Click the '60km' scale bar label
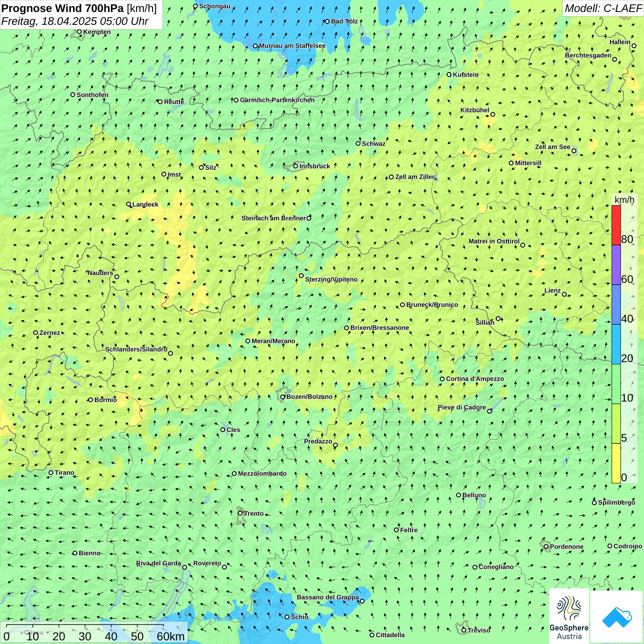This screenshot has height=644, width=644. tap(171, 636)
